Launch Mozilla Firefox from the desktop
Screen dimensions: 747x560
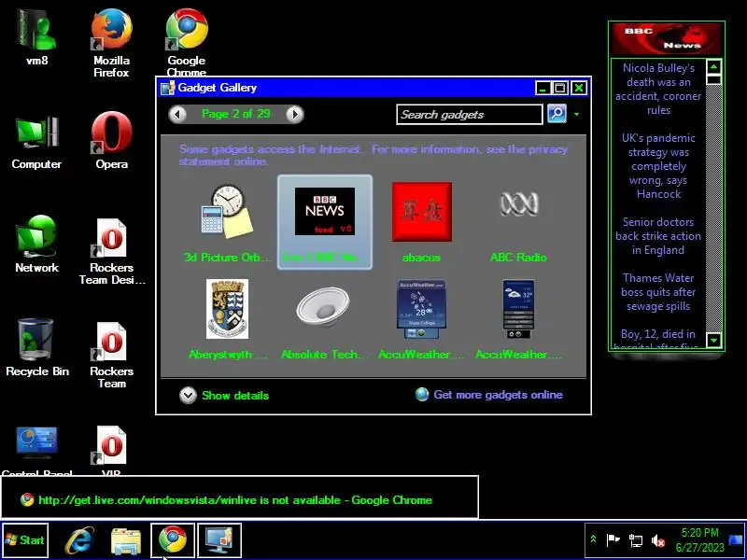(x=111, y=43)
